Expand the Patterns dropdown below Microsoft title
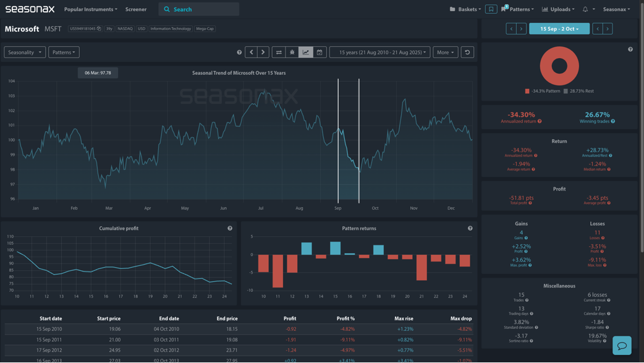 [x=64, y=52]
